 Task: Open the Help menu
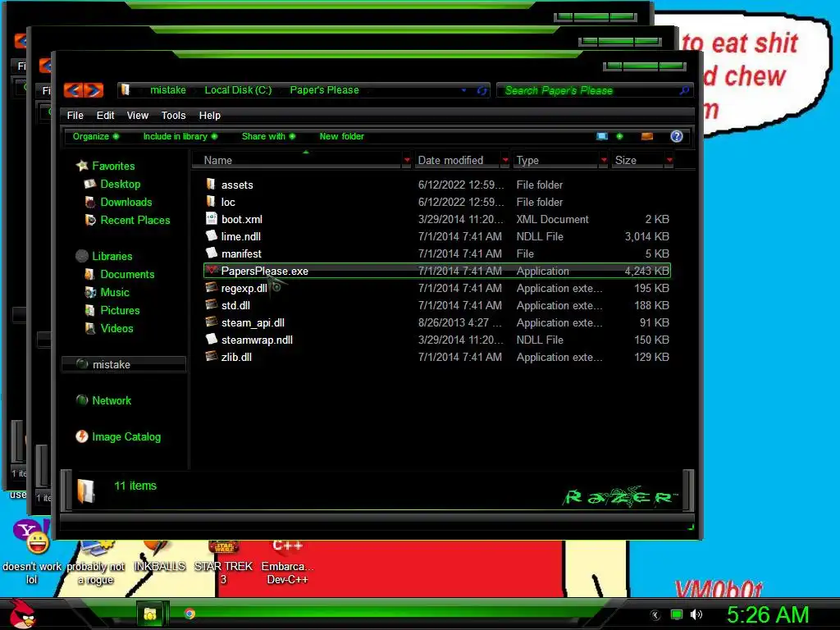(x=209, y=115)
